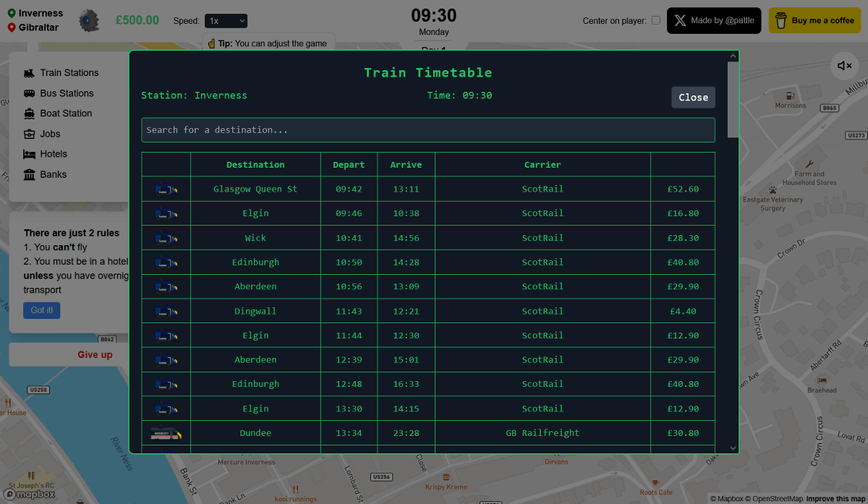Click the Give up button
The image size is (868, 504).
click(x=95, y=355)
